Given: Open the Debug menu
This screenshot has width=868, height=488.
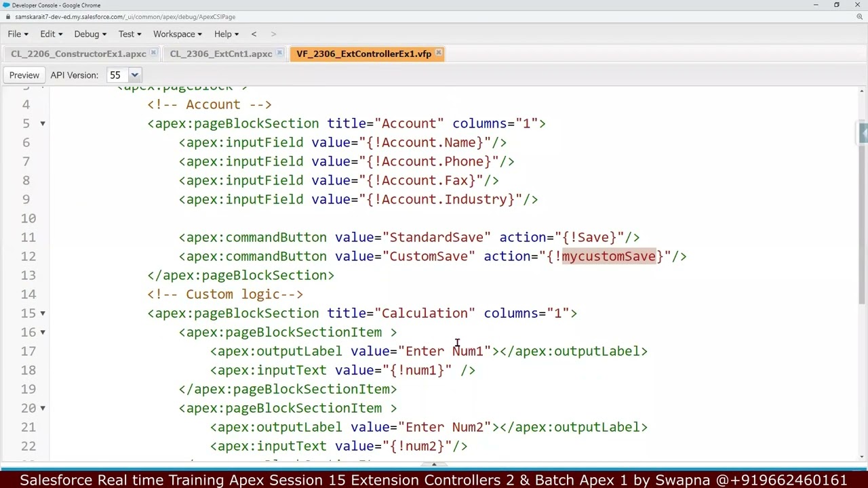Looking at the screenshot, I should [x=90, y=34].
